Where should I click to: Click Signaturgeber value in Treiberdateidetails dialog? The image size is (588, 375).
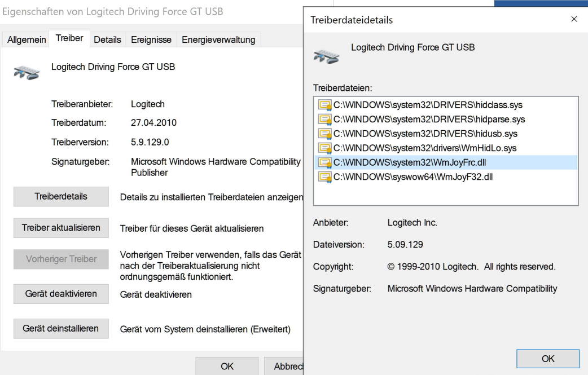tap(472, 289)
